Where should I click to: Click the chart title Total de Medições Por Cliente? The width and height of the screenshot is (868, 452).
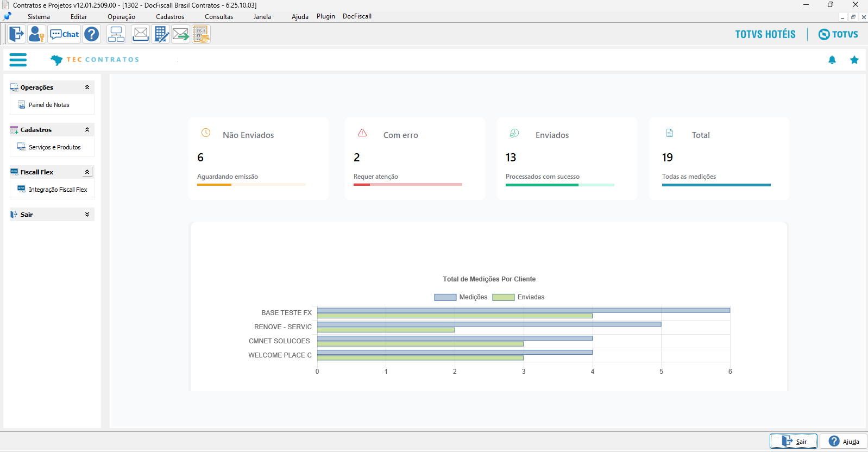(x=489, y=279)
